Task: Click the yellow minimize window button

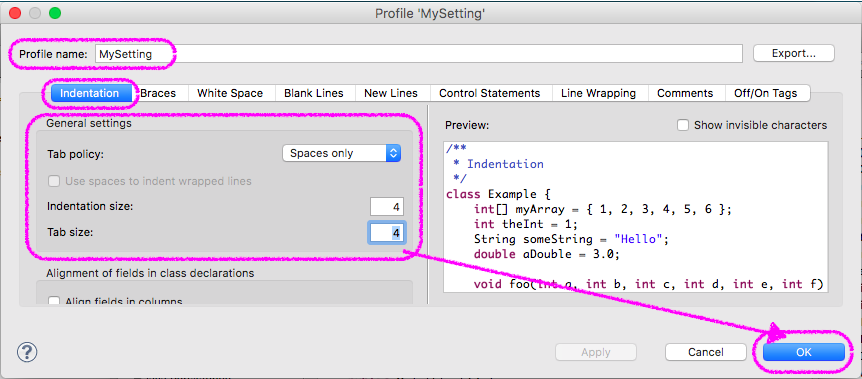Action: [35, 13]
